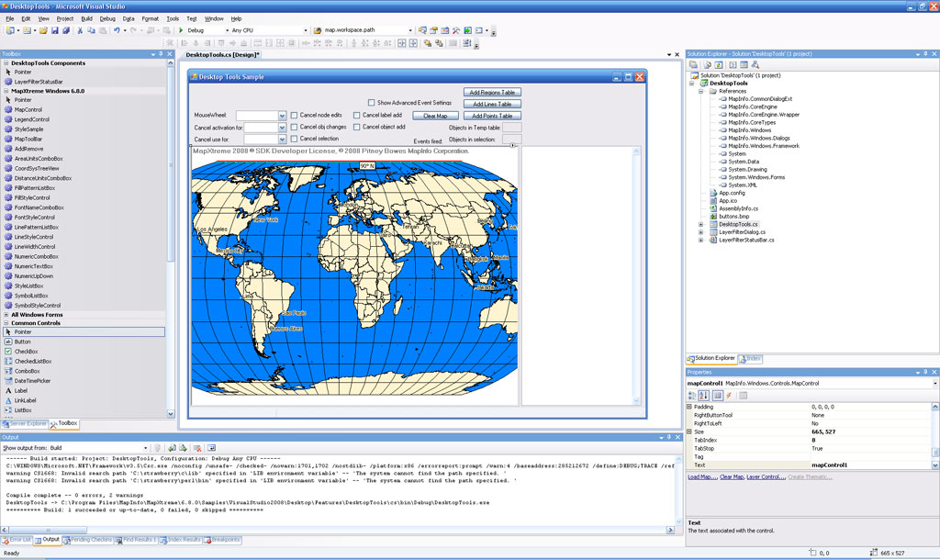This screenshot has height=560, width=940.
Task: Switch to the Error List tab
Action: point(17,540)
